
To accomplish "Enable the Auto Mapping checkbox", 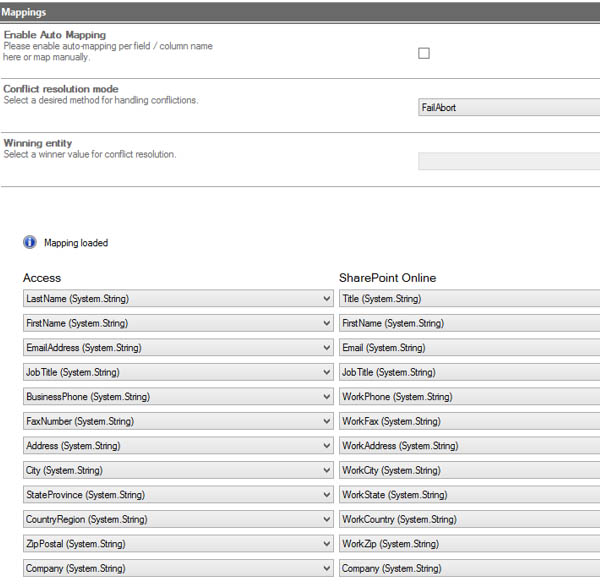I will coord(423,53).
